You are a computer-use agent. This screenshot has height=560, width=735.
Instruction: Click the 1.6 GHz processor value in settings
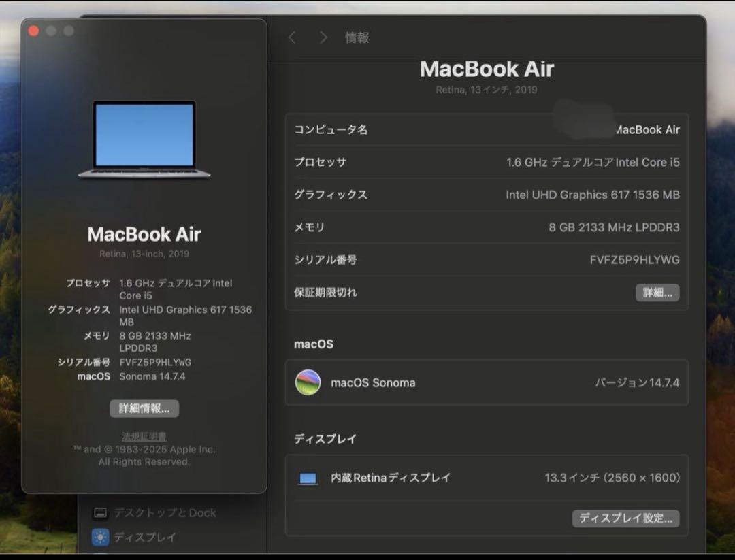(x=593, y=162)
